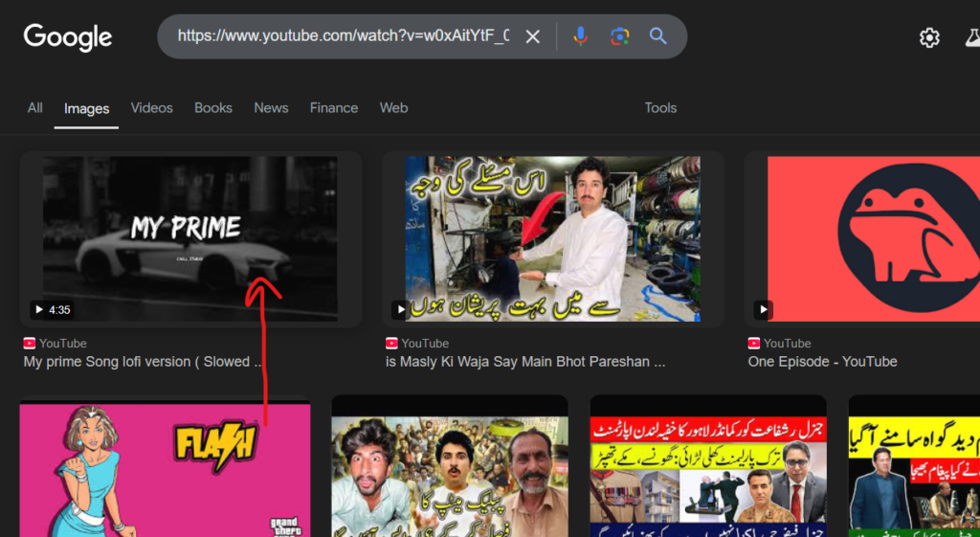Click YouTube icon beside One Episode source
Screen dimensions: 980x537
(x=754, y=344)
